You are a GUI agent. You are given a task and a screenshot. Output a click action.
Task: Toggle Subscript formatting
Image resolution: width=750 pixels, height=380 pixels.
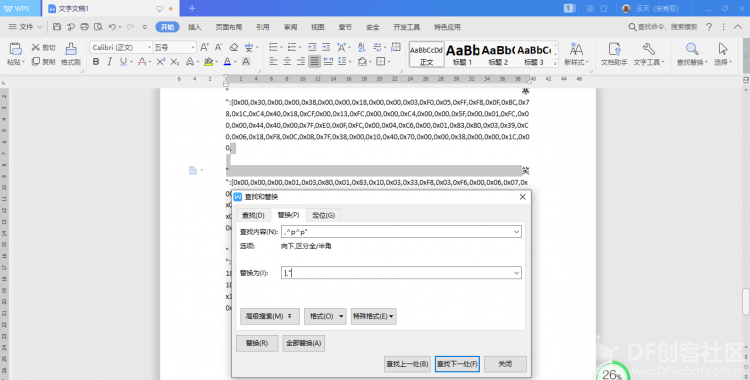point(175,62)
